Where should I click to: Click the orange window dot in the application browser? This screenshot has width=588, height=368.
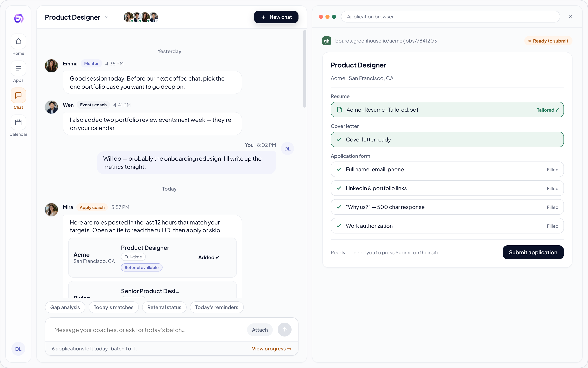point(327,17)
